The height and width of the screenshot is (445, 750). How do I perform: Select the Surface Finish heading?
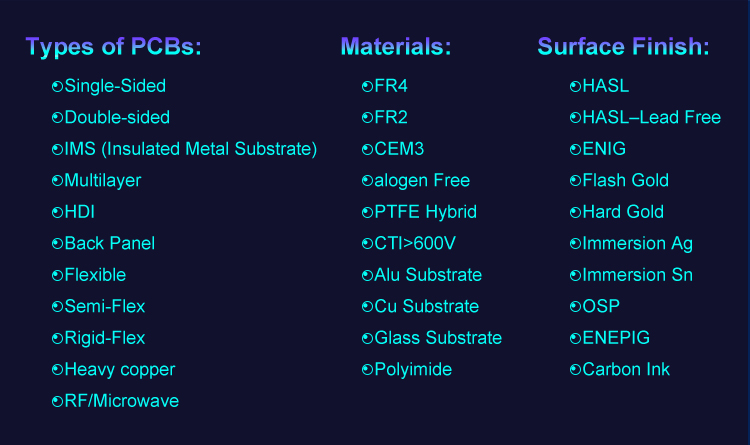pyautogui.click(x=623, y=47)
